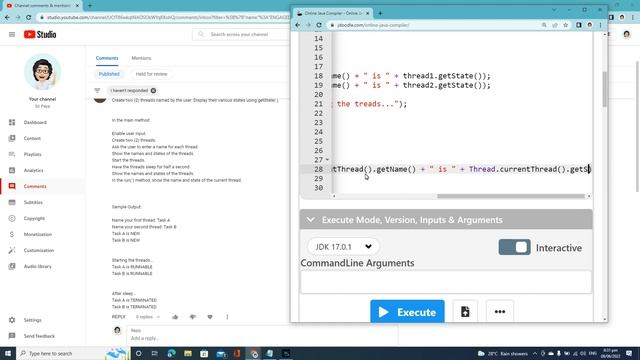Close the Online Java Compiler tab

click(x=367, y=13)
